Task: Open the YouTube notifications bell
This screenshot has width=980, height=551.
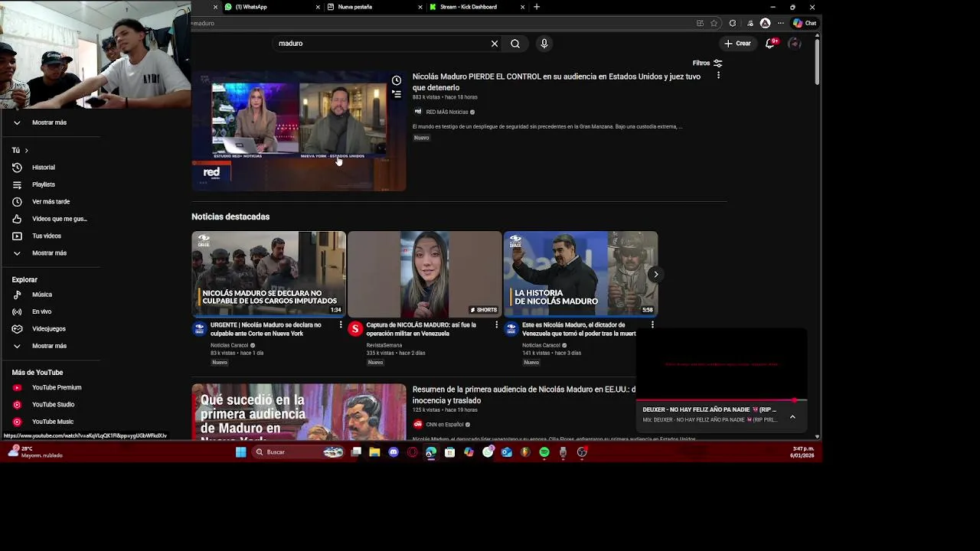Action: 770,44
